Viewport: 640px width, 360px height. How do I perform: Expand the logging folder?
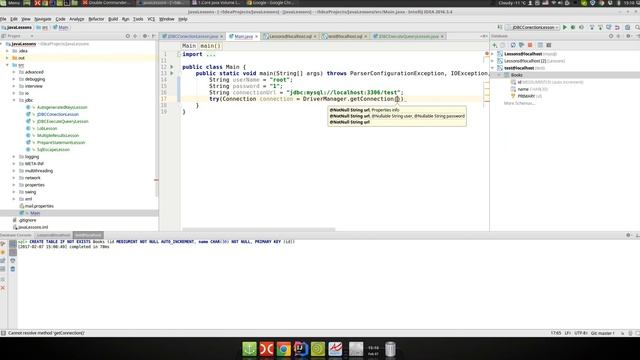point(14,157)
